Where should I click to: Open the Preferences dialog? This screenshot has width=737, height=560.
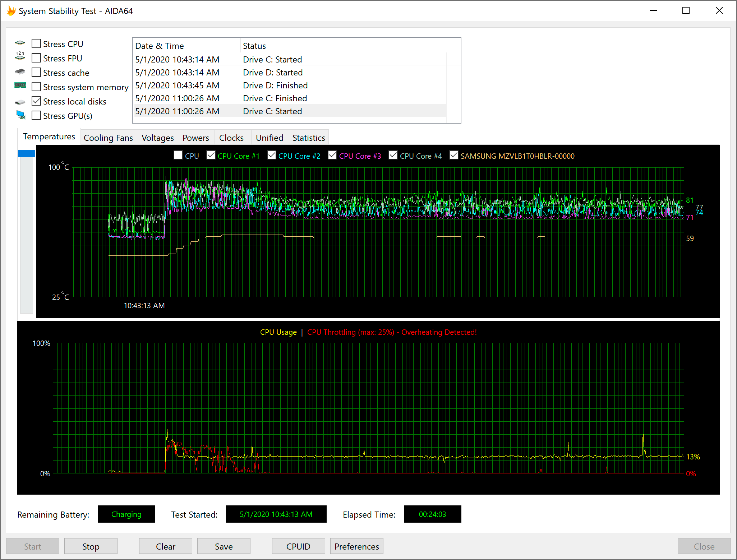[356, 546]
